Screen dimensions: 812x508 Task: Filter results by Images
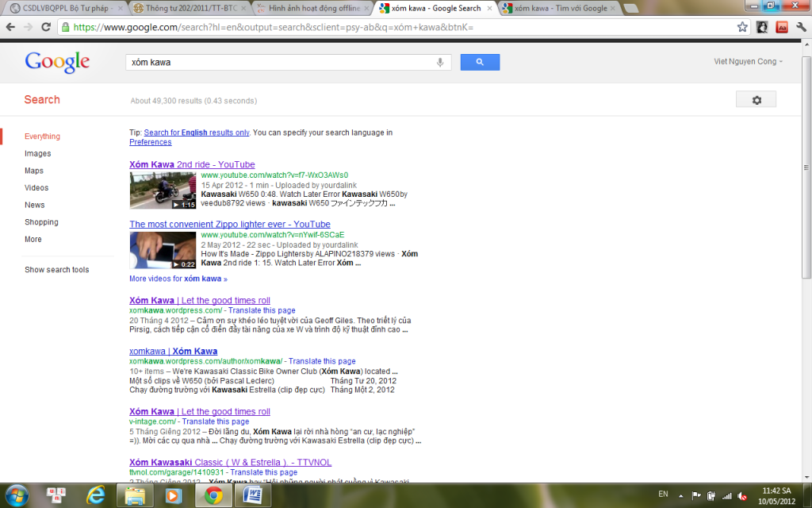click(38, 153)
